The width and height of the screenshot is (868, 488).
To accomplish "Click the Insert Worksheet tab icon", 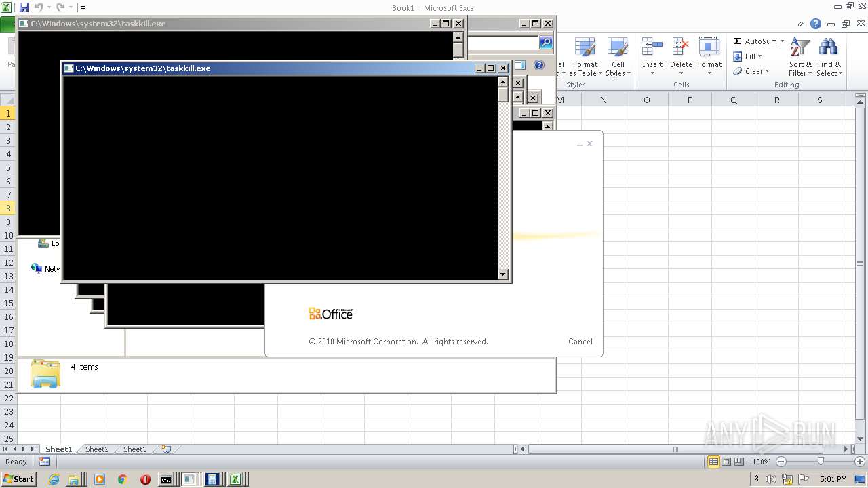I will [x=165, y=449].
